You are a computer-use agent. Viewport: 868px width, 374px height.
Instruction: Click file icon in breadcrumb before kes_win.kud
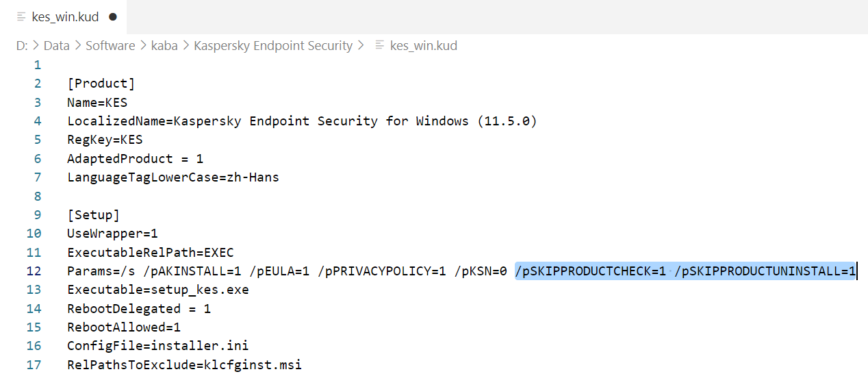point(379,46)
